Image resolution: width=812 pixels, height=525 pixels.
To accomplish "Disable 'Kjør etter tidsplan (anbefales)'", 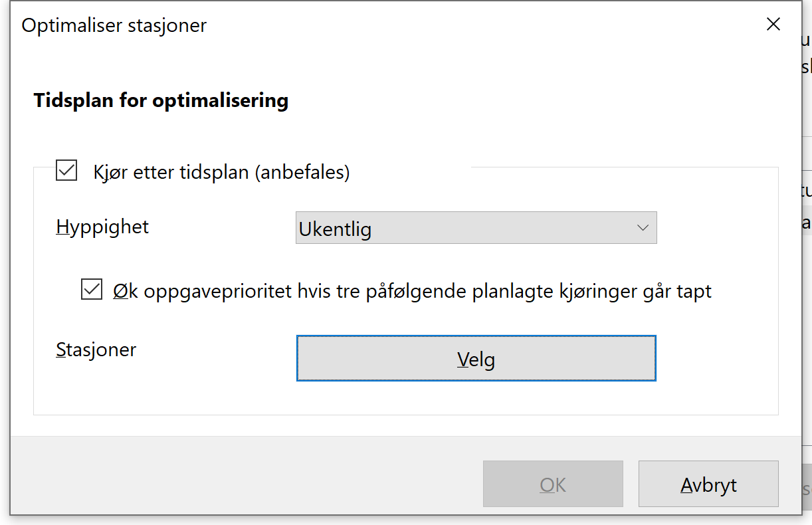I will (x=66, y=171).
